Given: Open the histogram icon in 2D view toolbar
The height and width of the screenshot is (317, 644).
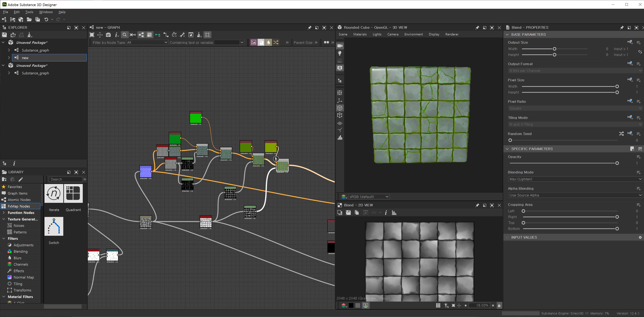Looking at the screenshot, I should click(394, 213).
